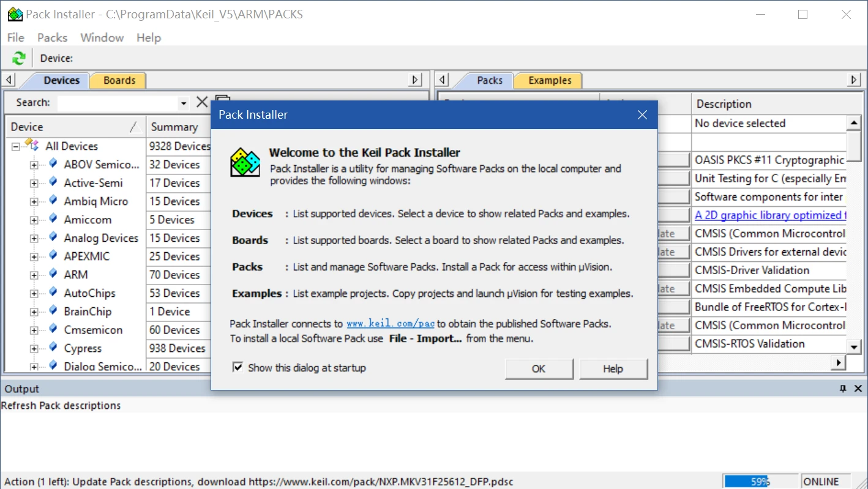Click the Pack Installer app icon in title bar
The image size is (868, 489).
[x=14, y=14]
